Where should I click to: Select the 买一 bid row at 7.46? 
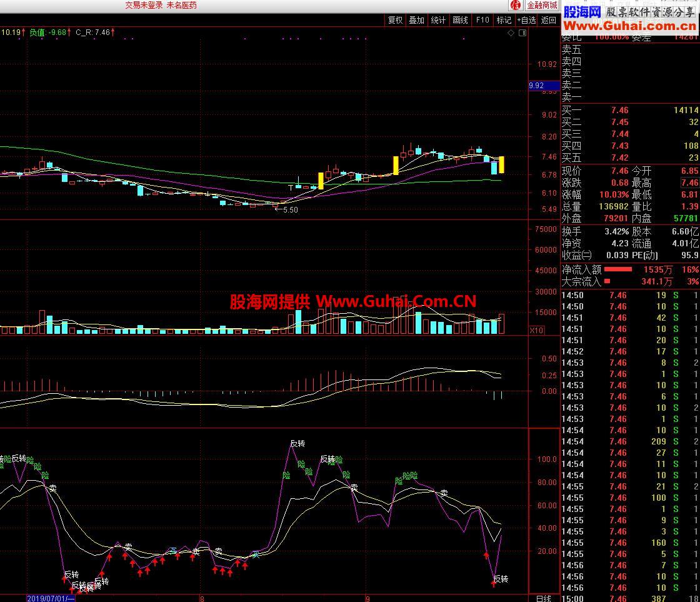630,110
